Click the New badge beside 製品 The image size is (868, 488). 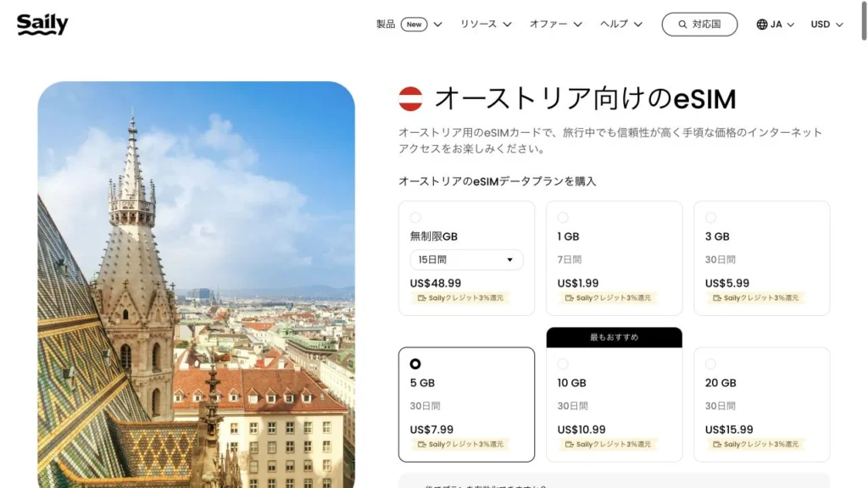coord(414,25)
